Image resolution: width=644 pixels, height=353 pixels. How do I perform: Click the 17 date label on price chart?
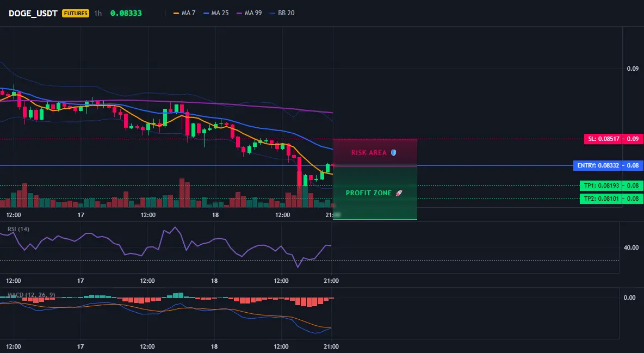coord(81,215)
